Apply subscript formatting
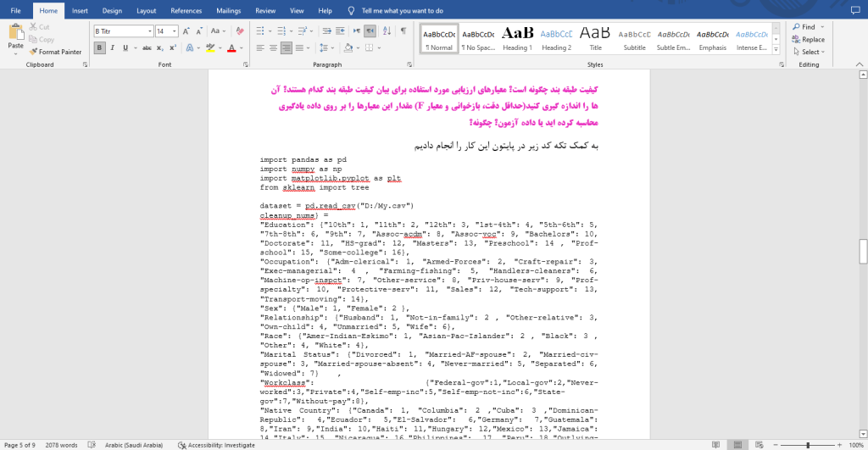Image resolution: width=868 pixels, height=450 pixels. (159, 48)
